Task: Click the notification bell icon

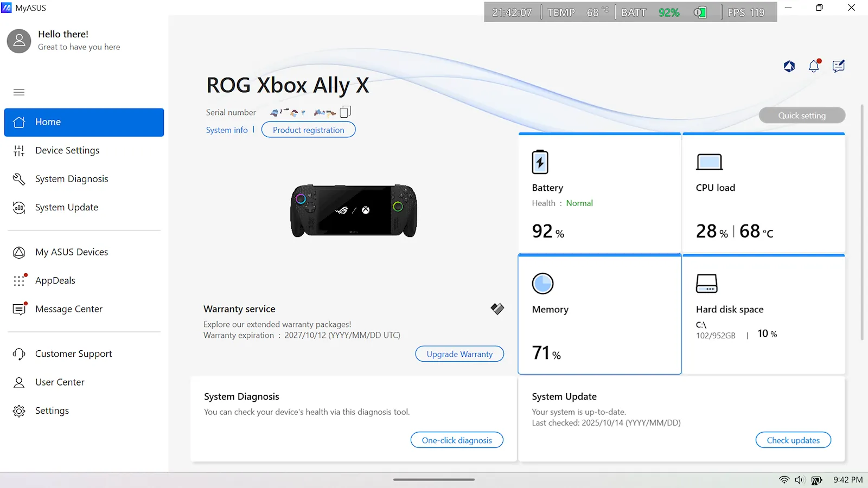Action: pyautogui.click(x=814, y=66)
